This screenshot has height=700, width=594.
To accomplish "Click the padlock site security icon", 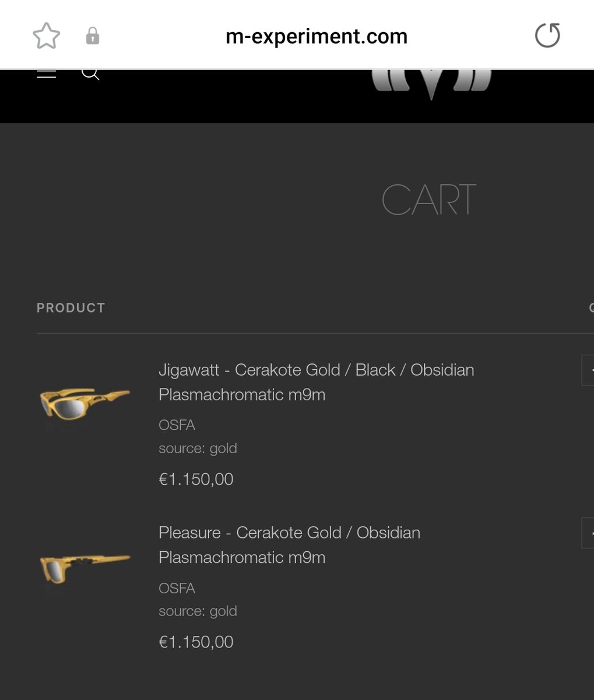I will (92, 37).
